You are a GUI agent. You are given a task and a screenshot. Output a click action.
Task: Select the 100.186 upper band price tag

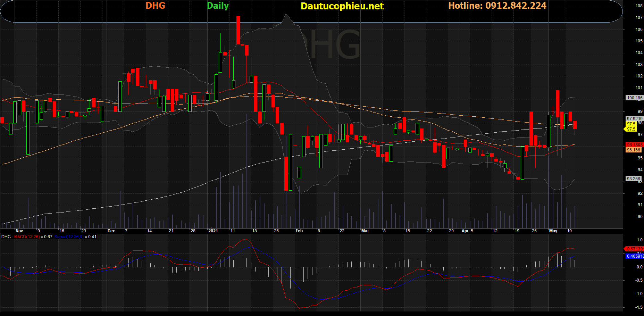click(634, 98)
